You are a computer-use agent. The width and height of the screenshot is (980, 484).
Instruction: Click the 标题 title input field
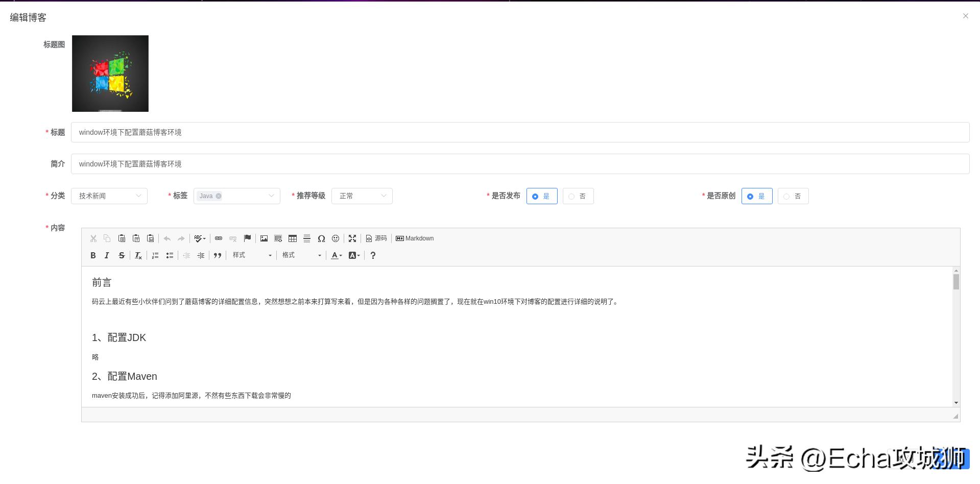[306, 132]
